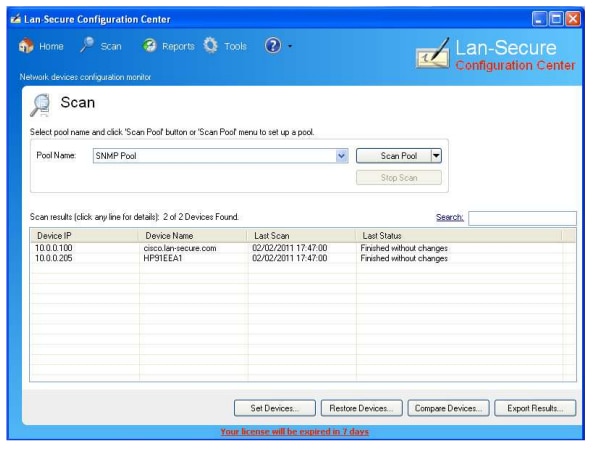Sort by Last Scan column header
Viewport: 594px width, 449px height.
click(301, 236)
